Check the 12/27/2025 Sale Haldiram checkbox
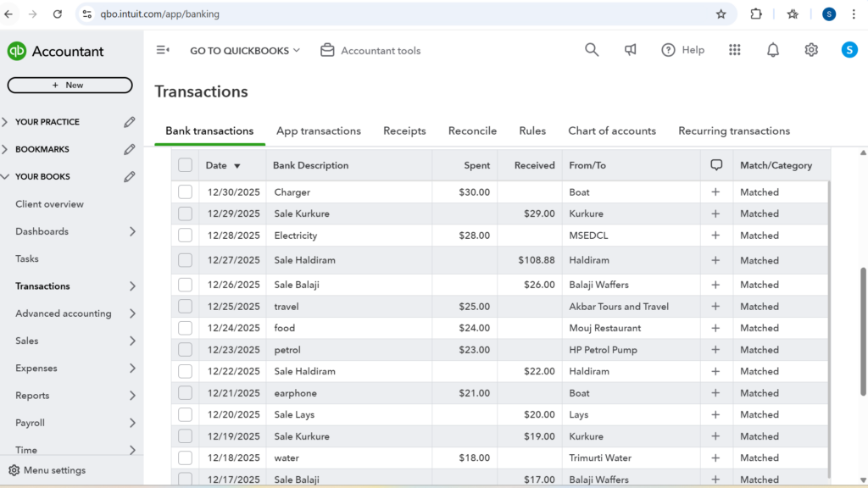Image resolution: width=868 pixels, height=488 pixels. click(x=185, y=260)
